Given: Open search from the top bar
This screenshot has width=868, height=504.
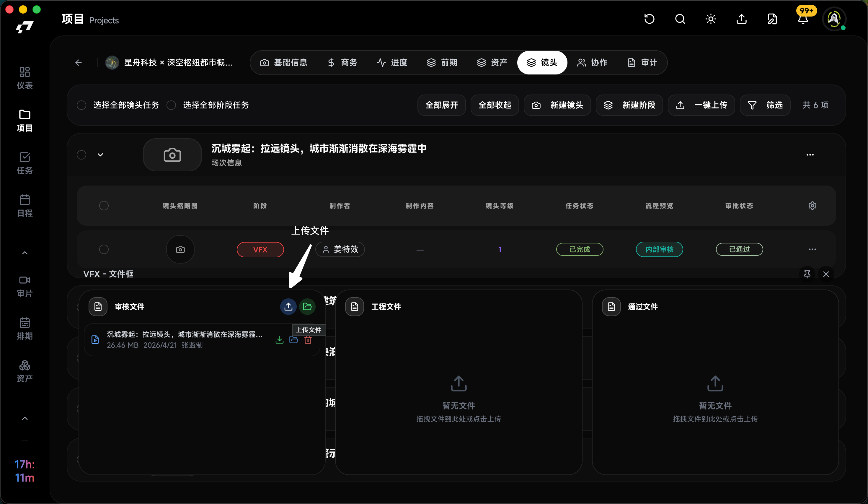Looking at the screenshot, I should pos(680,19).
